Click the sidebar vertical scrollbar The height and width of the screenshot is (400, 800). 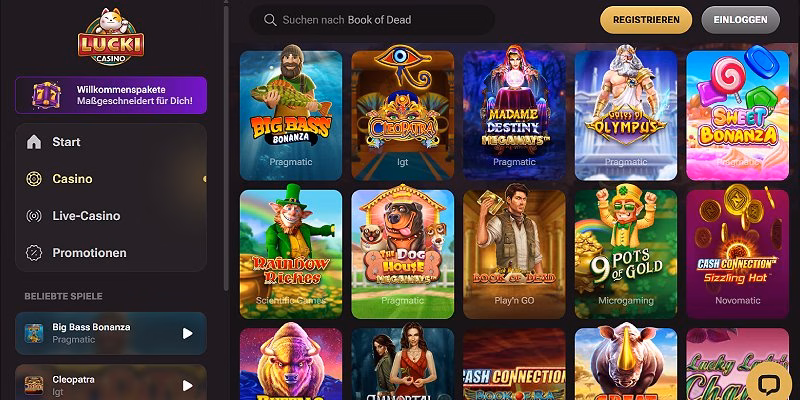click(x=226, y=145)
